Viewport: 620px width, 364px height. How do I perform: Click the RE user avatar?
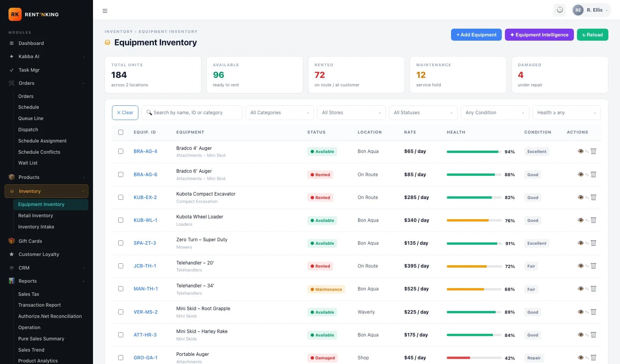[578, 10]
